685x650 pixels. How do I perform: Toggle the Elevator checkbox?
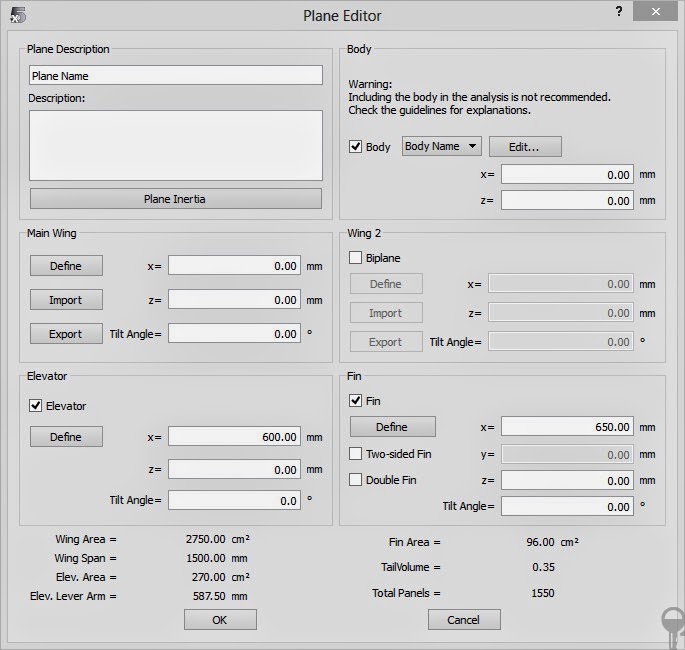coord(37,406)
